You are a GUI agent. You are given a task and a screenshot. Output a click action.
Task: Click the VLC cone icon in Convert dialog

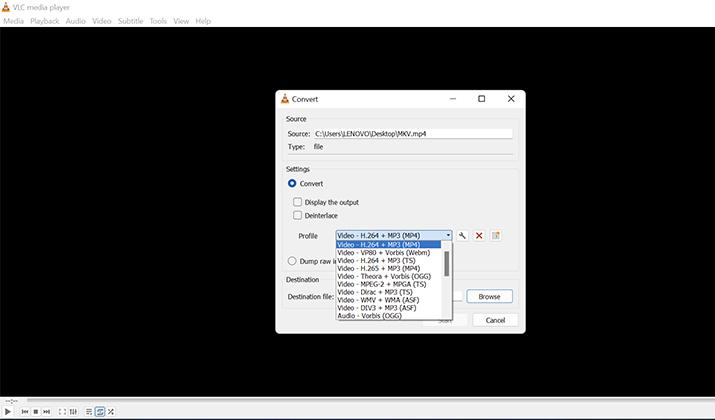285,99
